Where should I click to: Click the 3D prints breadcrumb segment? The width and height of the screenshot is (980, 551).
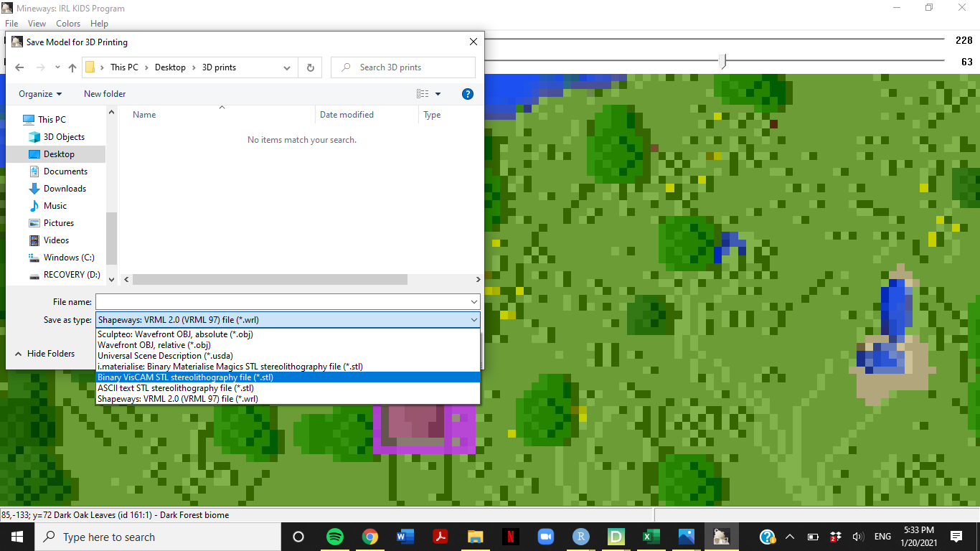219,67
